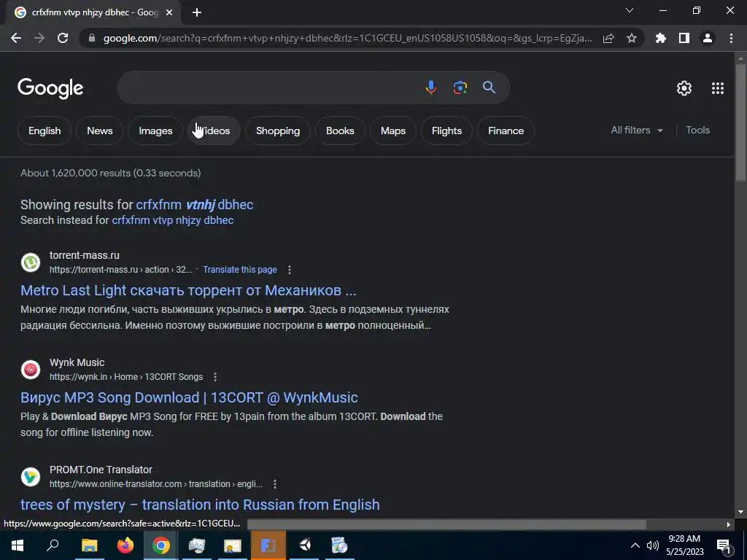Open more options for Wynk Music result

point(215,377)
